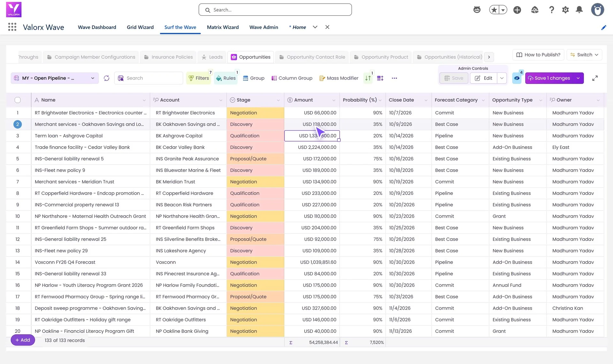Click the grid Search input
The height and width of the screenshot is (364, 613).
pos(148,78)
